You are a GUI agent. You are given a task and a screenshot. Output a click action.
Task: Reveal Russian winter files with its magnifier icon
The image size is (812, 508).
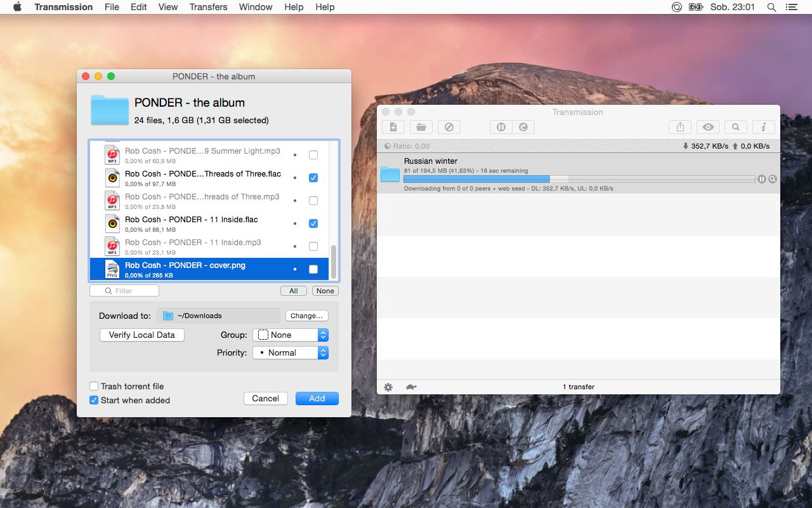pyautogui.click(x=773, y=179)
